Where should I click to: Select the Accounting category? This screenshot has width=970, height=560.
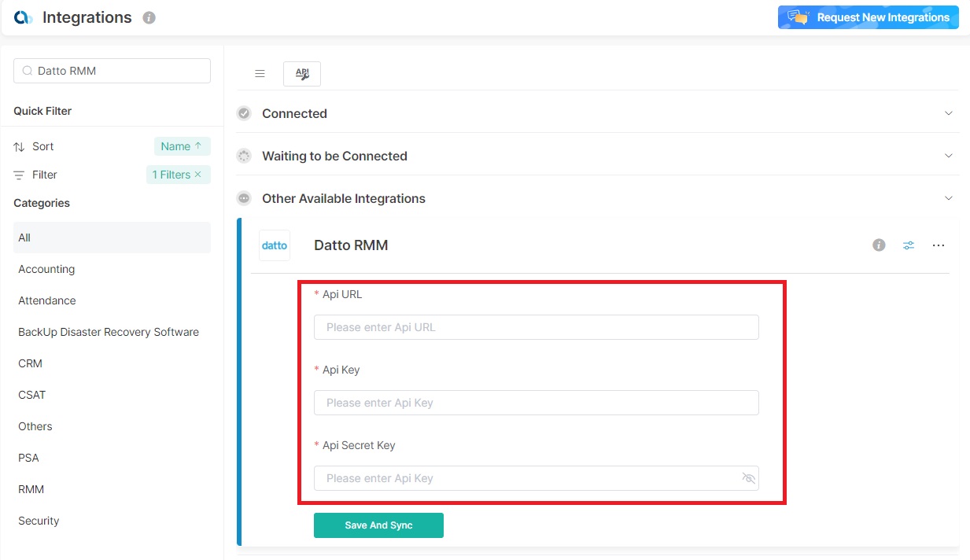pos(46,269)
